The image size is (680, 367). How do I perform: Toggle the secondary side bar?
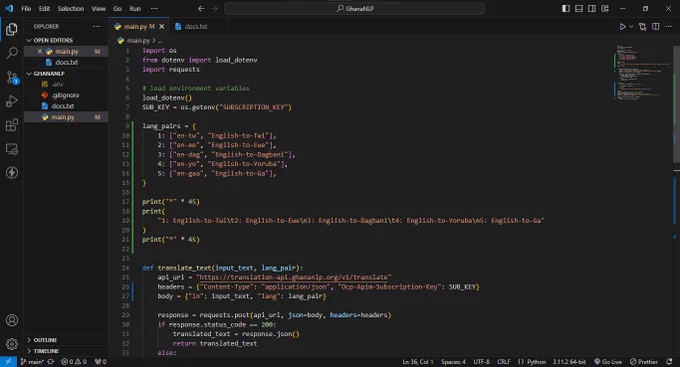pyautogui.click(x=592, y=8)
